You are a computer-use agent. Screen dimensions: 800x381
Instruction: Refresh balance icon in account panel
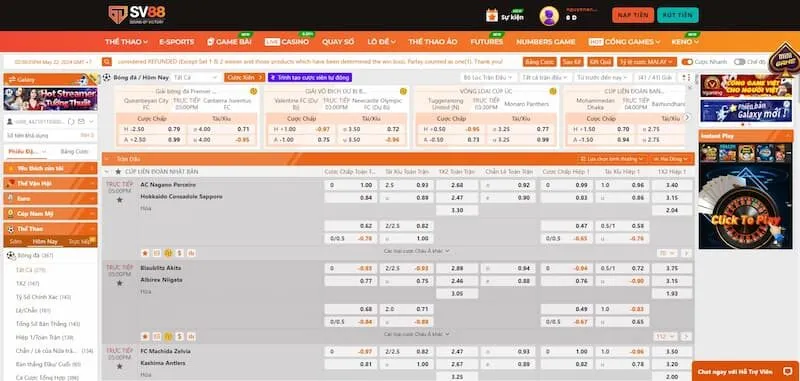71,121
